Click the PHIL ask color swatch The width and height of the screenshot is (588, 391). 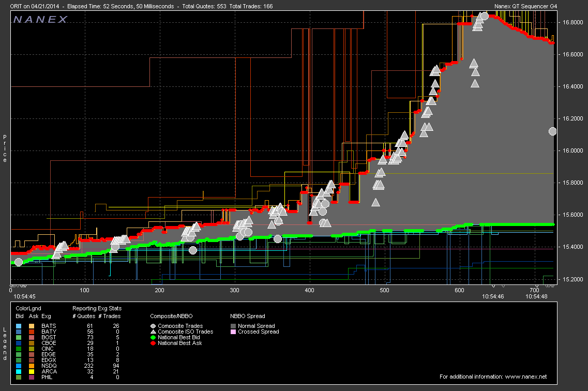[32, 377]
